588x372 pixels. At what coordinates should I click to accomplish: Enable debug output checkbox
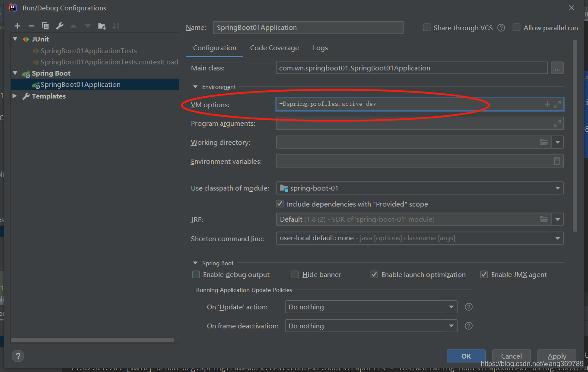(196, 274)
